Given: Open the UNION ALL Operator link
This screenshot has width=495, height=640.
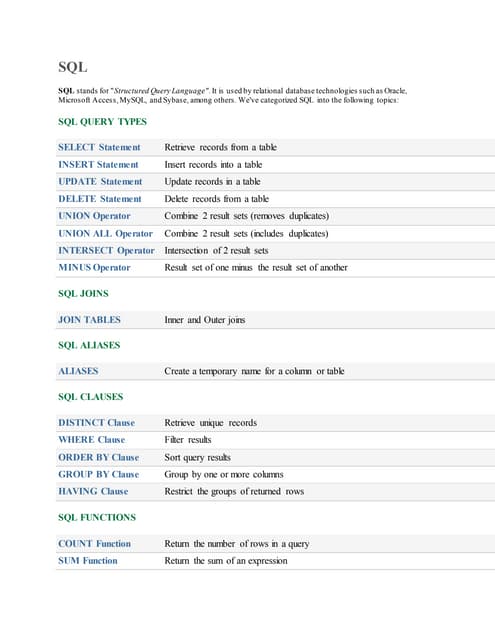Looking at the screenshot, I should click(105, 233).
